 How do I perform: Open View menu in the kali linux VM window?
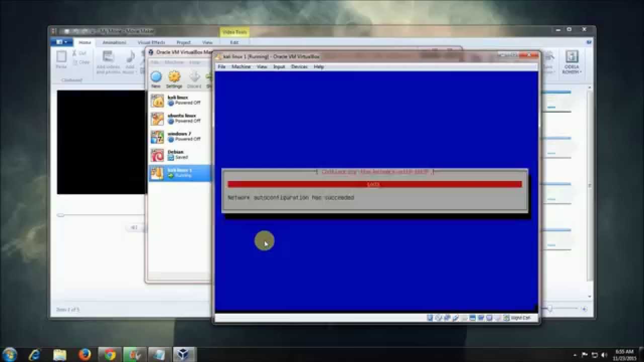click(262, 66)
